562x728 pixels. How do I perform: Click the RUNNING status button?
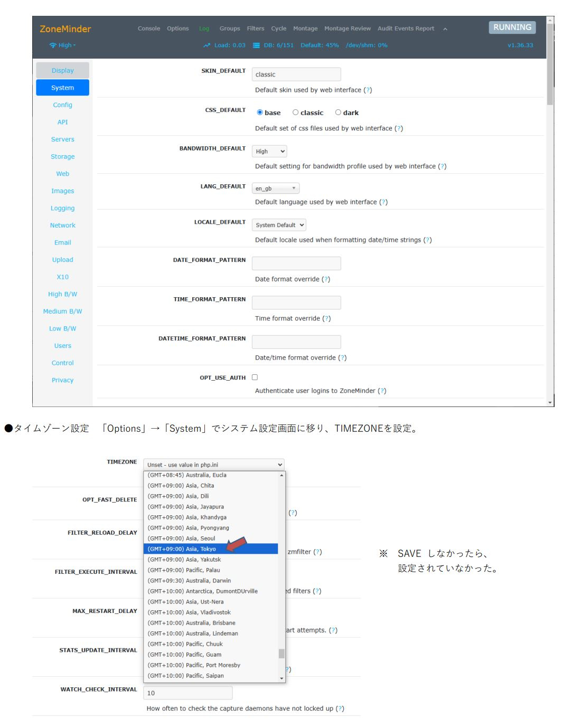click(511, 27)
